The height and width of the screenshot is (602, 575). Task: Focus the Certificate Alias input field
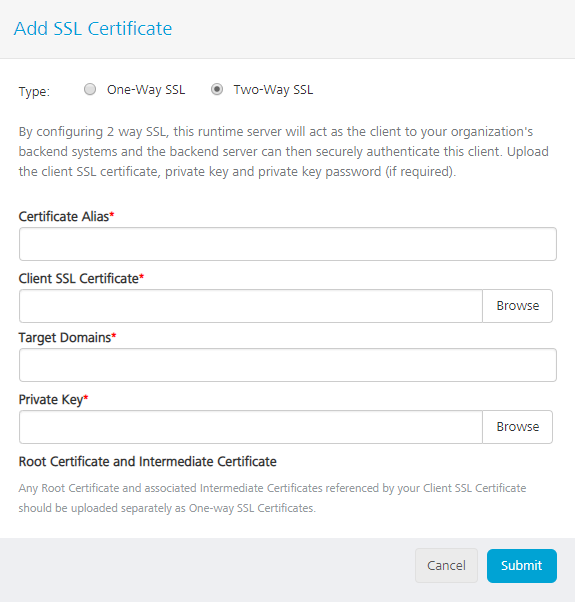[x=288, y=244]
